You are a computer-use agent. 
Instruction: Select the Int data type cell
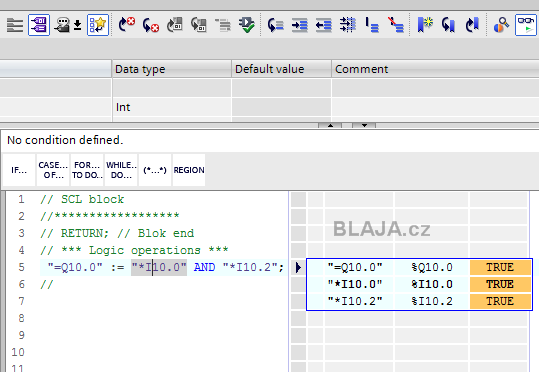click(172, 107)
